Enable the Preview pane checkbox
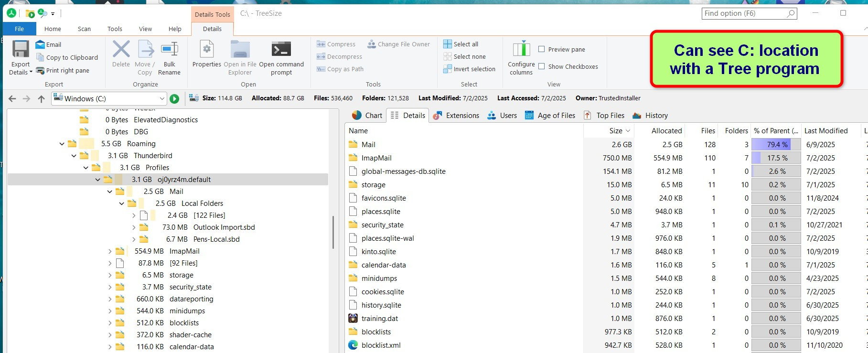 click(x=542, y=49)
